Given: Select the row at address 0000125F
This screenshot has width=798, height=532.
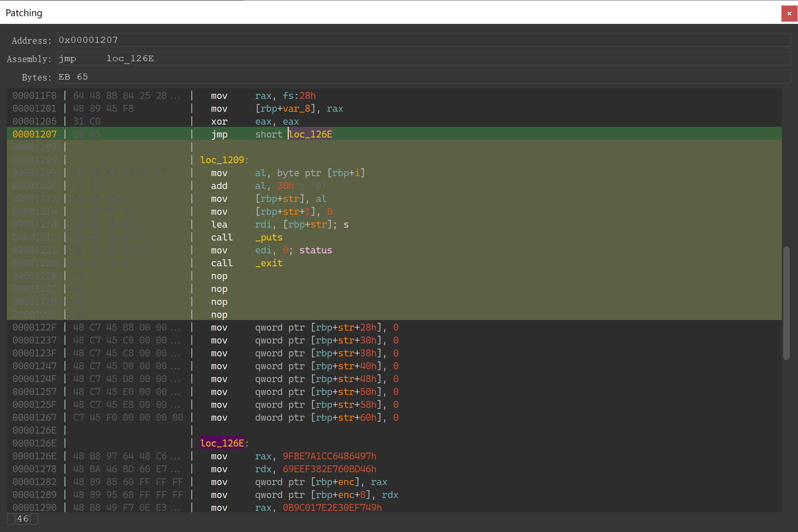Looking at the screenshot, I should point(394,405).
